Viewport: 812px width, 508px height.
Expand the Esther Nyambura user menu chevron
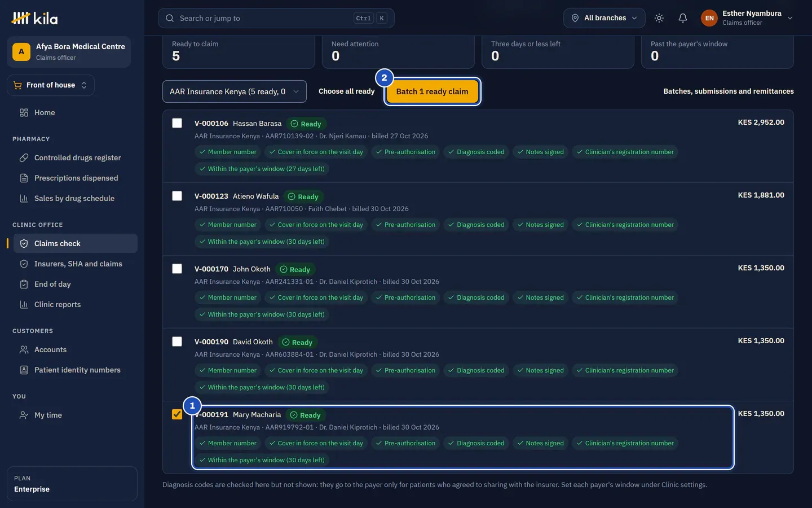[790, 18]
